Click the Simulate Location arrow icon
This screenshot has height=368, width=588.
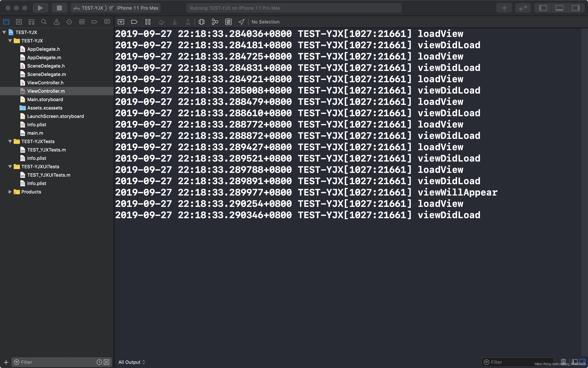[x=241, y=22]
